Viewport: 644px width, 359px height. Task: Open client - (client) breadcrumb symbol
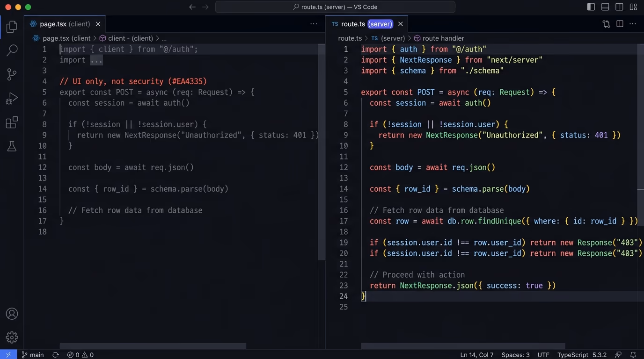(x=126, y=38)
